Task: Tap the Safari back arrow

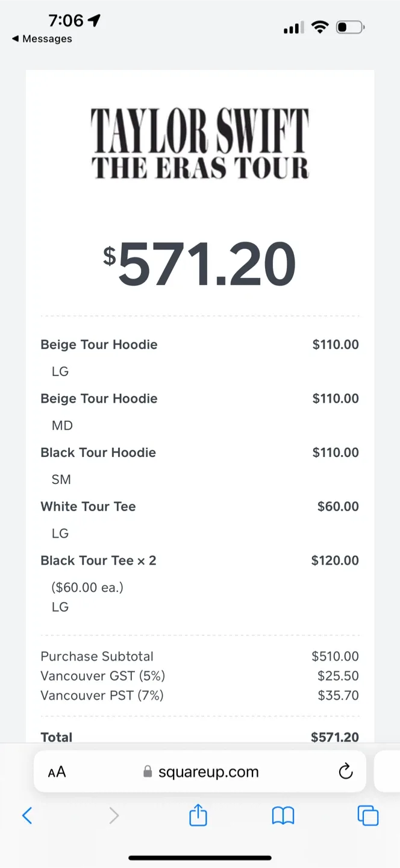Action: pyautogui.click(x=27, y=816)
